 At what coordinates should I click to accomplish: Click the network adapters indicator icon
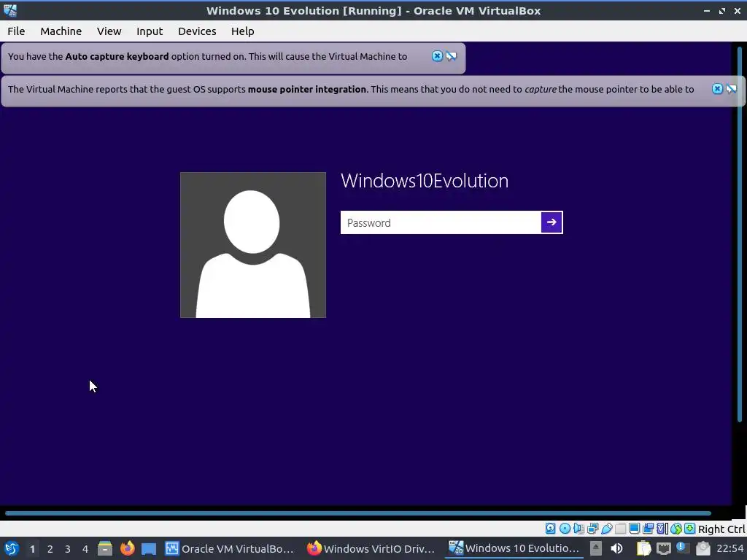(592, 529)
